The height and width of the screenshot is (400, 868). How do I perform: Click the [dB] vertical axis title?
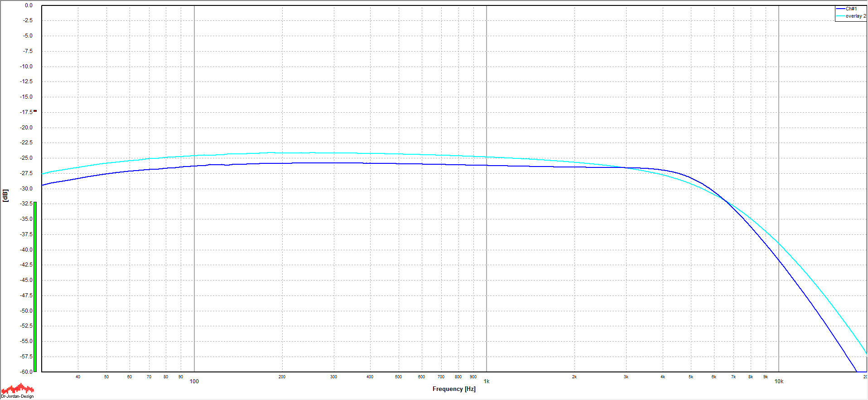coord(5,195)
